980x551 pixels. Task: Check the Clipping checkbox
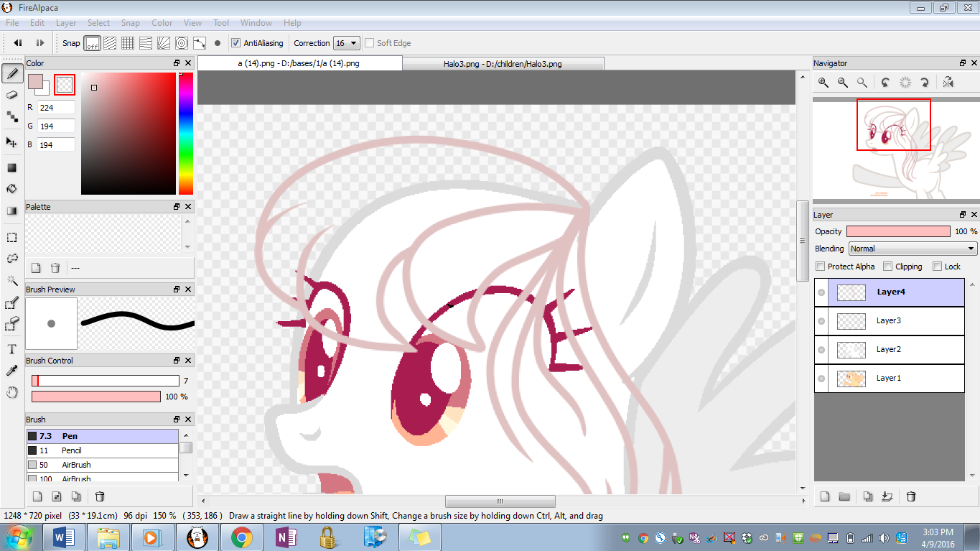[888, 267]
